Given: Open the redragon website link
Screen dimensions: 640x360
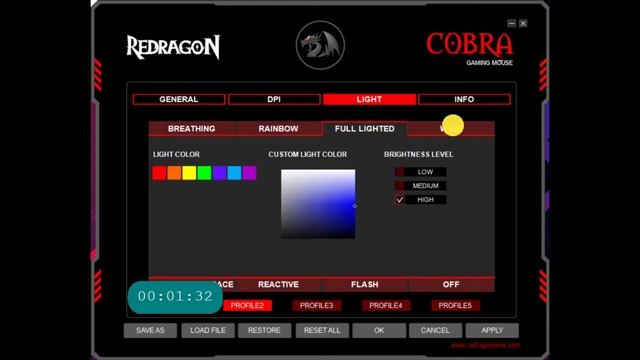Looking at the screenshot, I should (485, 345).
